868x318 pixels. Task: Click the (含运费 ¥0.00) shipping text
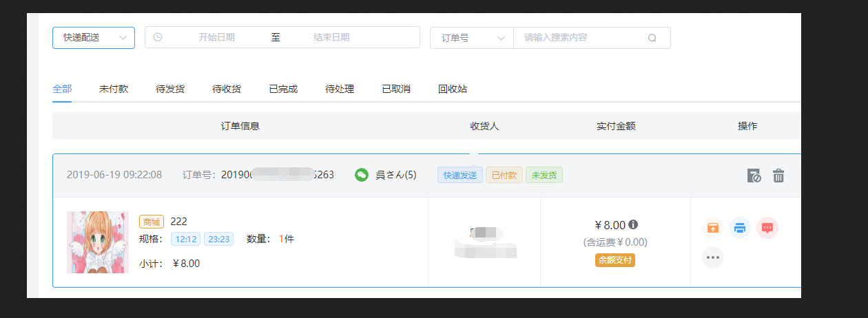[x=615, y=242]
